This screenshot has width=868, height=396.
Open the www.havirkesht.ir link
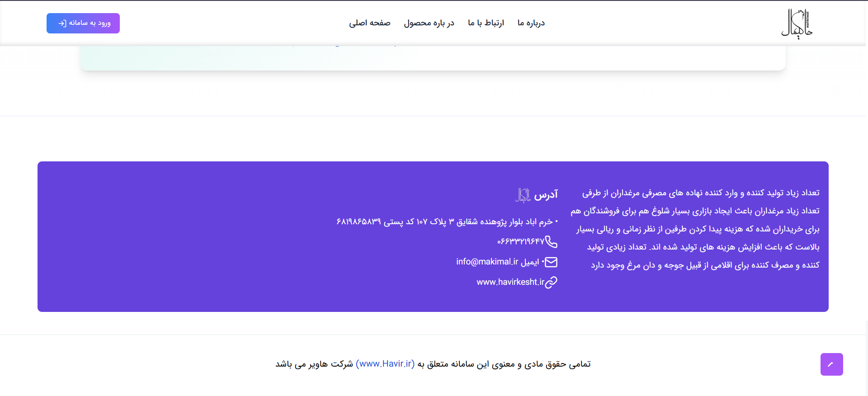[510, 282]
